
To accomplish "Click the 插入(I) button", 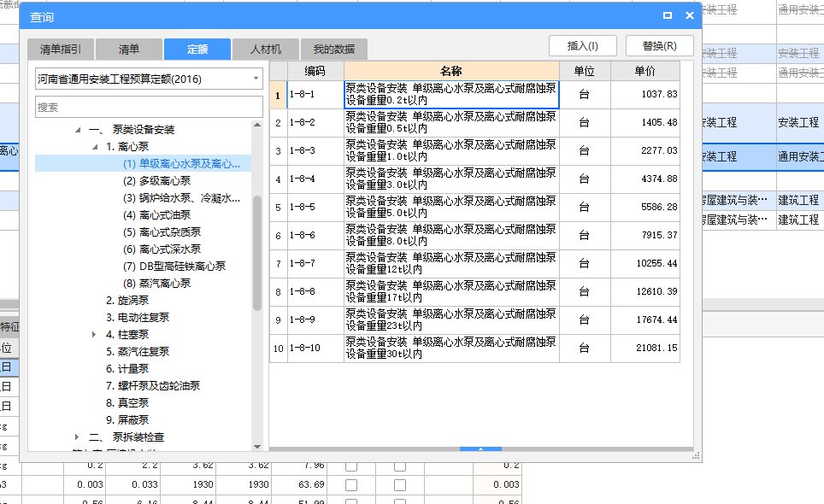I will [x=582, y=45].
